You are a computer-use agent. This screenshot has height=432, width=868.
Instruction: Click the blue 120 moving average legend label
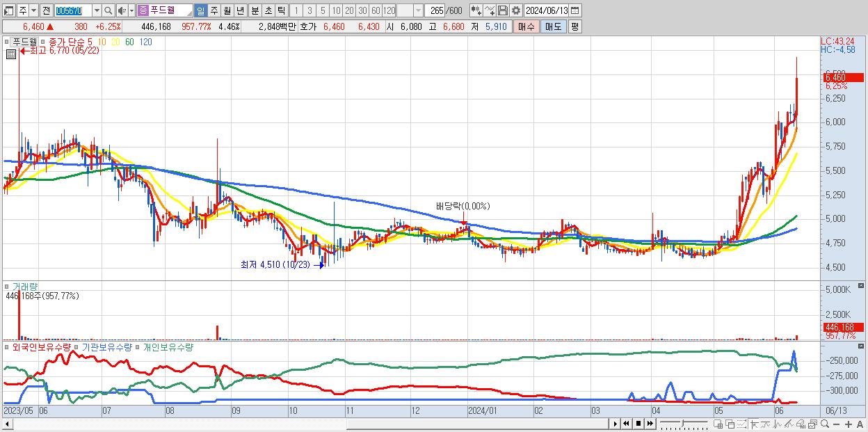click(x=146, y=42)
